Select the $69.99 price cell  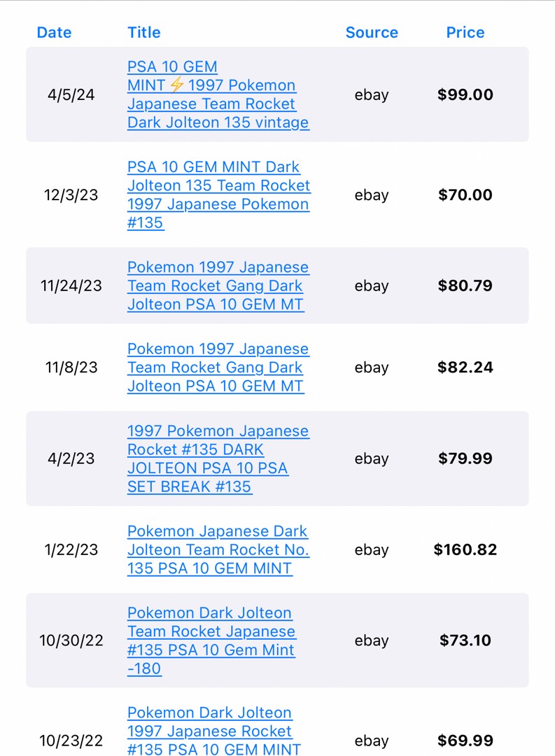point(465,741)
